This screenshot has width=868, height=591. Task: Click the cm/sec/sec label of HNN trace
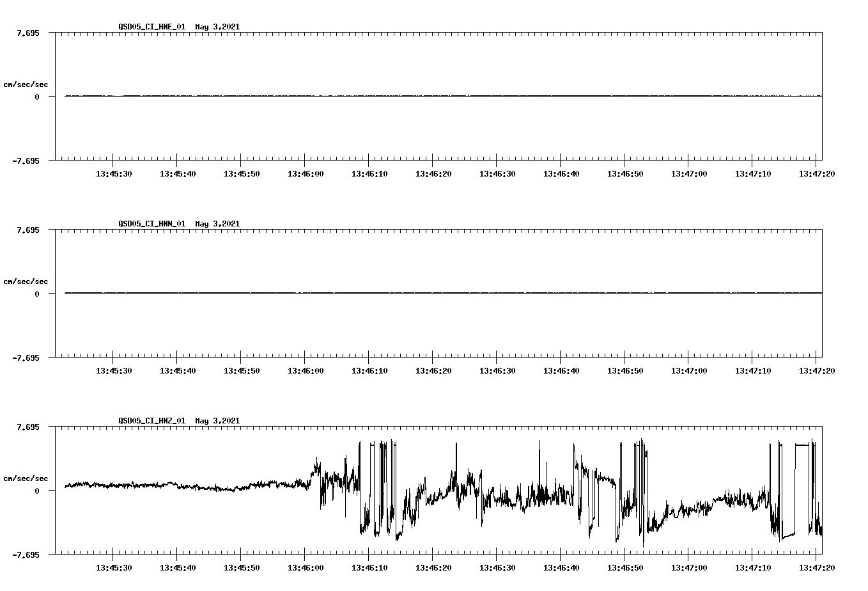[x=26, y=281]
